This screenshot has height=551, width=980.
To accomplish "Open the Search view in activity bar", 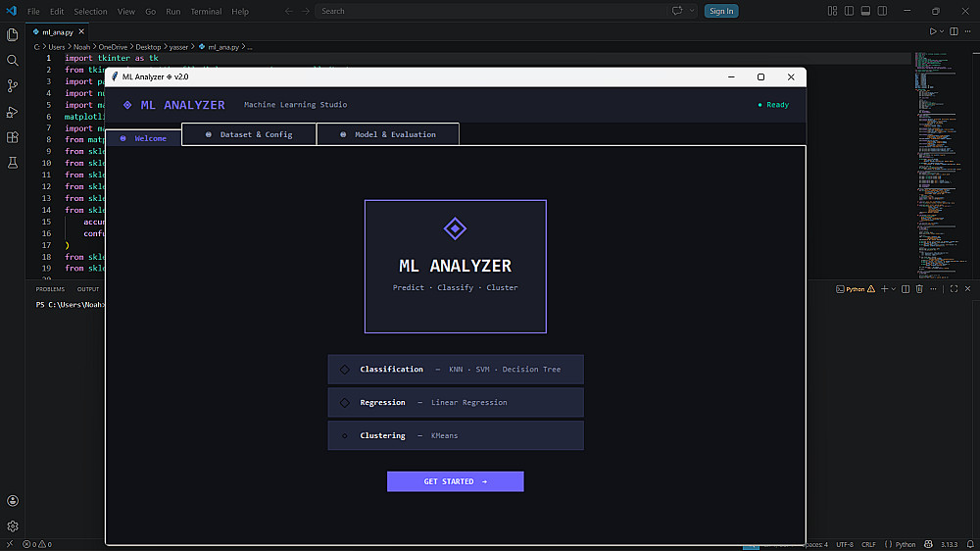I will coord(13,60).
